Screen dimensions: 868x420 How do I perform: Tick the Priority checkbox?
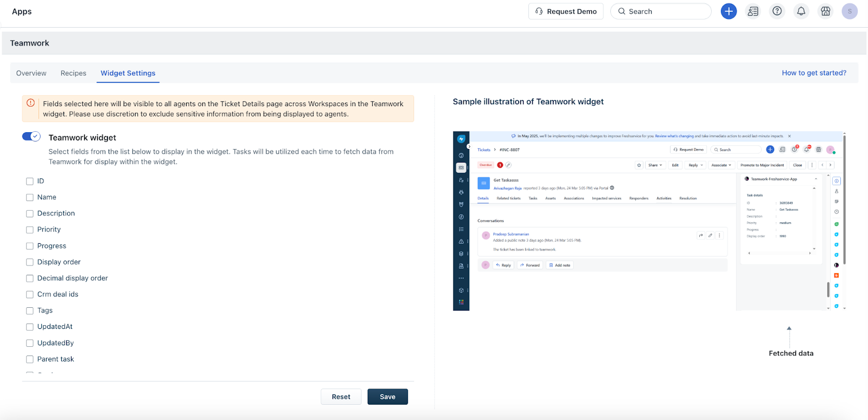(30, 230)
